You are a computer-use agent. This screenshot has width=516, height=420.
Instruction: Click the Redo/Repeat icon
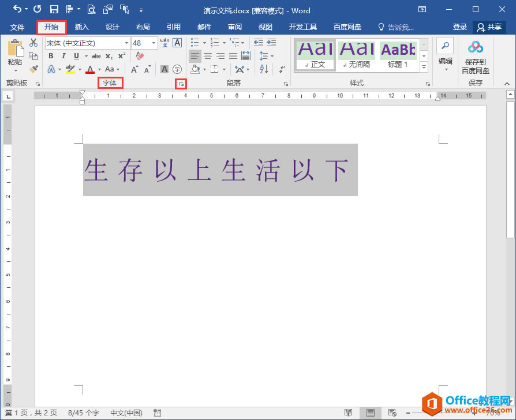(x=37, y=9)
